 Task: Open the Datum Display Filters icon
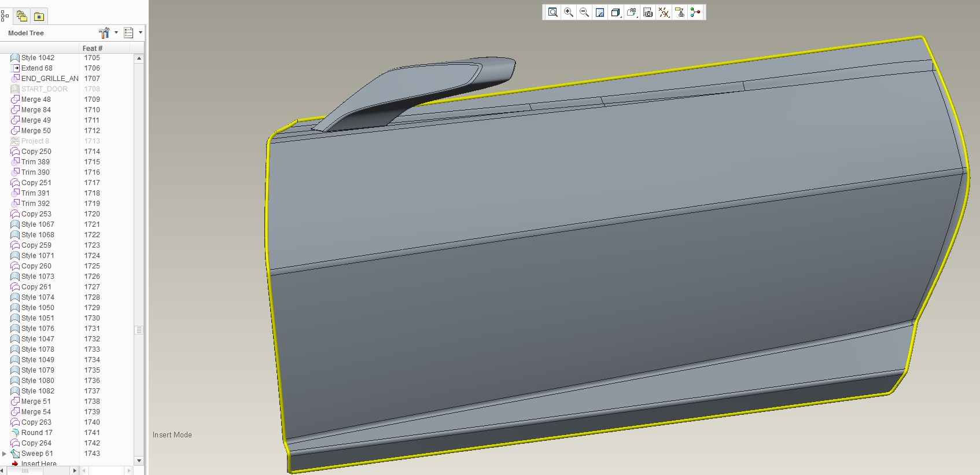click(x=664, y=12)
